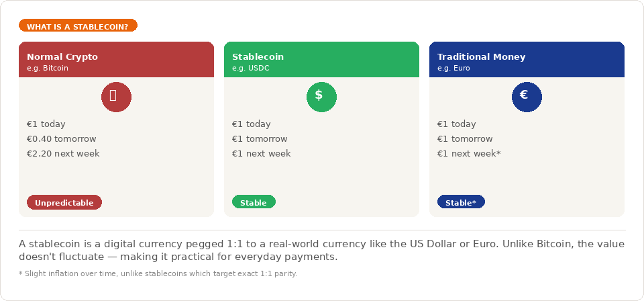The height and width of the screenshot is (301, 644).
Task: Click '€1 next week*' in Traditional Money
Action: tap(469, 154)
